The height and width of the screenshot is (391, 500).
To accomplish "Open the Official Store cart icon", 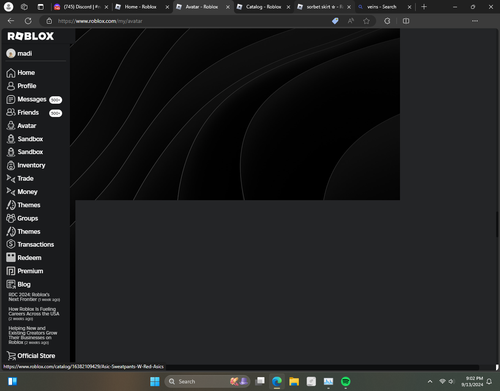I will pos(11,356).
